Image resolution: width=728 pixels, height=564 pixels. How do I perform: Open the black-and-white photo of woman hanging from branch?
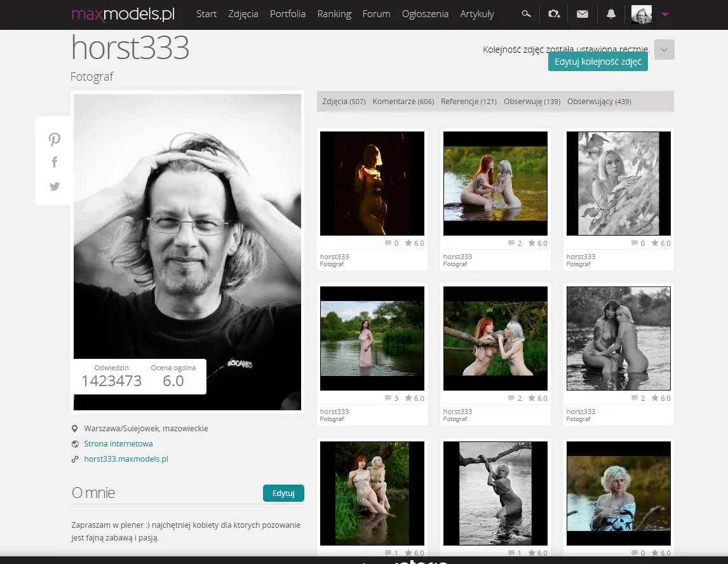[495, 493]
